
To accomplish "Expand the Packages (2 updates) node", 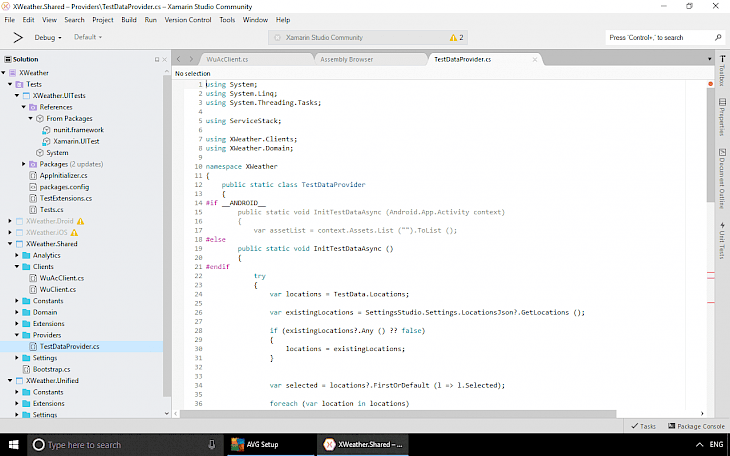I will 24,164.
